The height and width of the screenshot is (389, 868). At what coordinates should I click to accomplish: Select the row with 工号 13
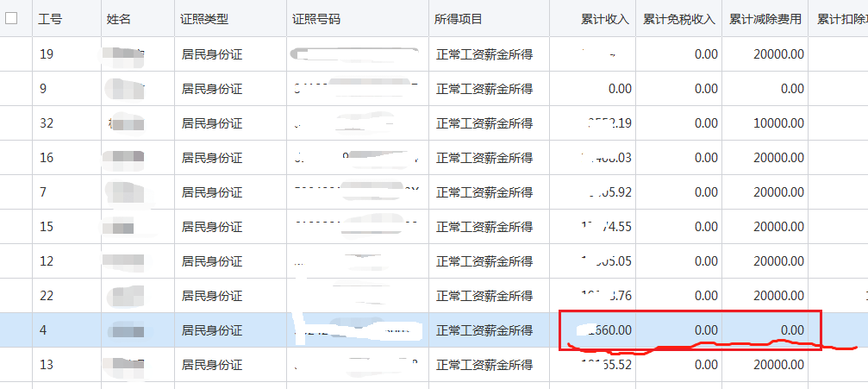[47, 365]
